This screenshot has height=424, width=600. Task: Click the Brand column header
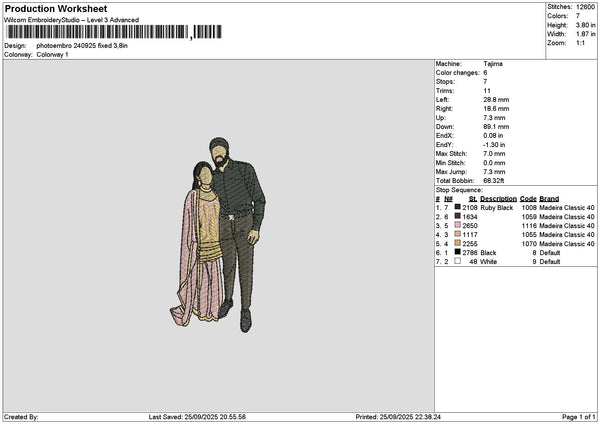[x=549, y=199]
